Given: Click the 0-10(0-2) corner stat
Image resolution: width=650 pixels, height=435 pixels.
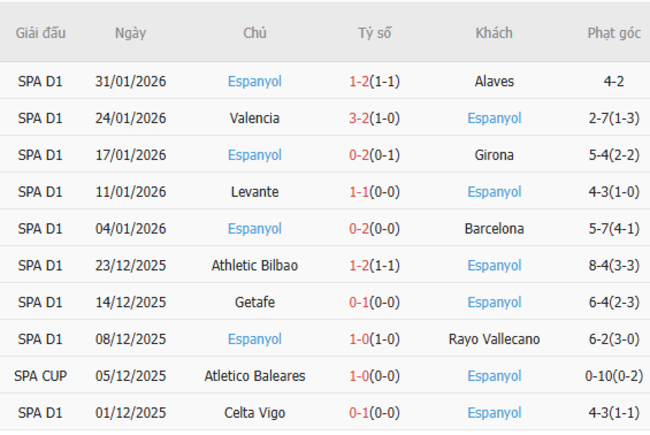Looking at the screenshot, I should (x=614, y=377).
